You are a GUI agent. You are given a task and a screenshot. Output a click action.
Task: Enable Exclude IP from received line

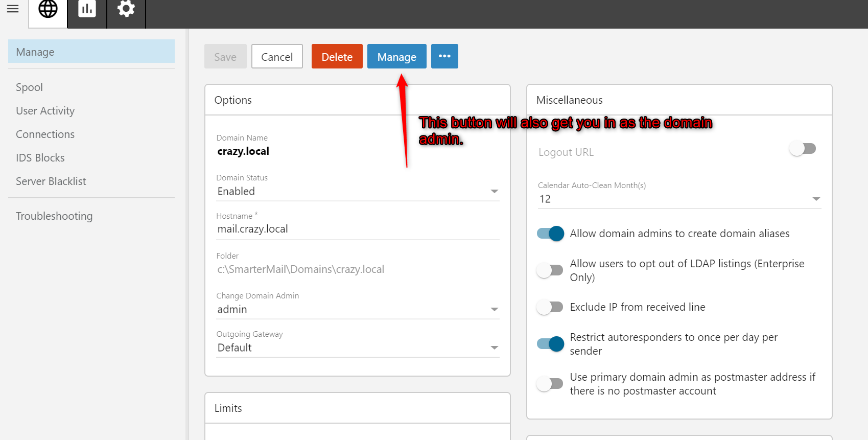click(550, 307)
